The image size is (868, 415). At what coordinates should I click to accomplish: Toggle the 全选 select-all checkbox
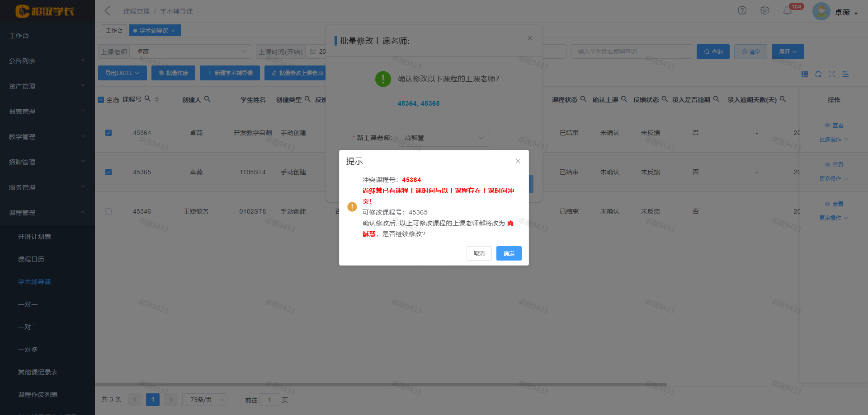pos(101,99)
